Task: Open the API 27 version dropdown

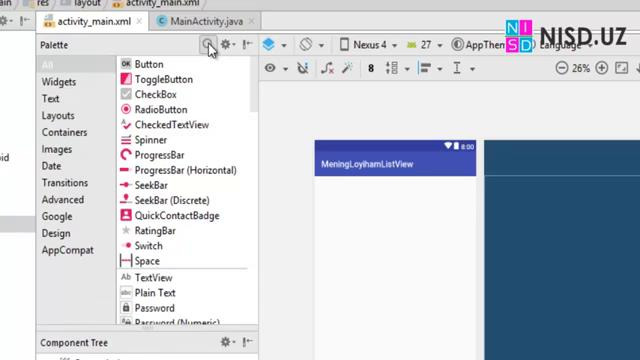Action: point(424,44)
